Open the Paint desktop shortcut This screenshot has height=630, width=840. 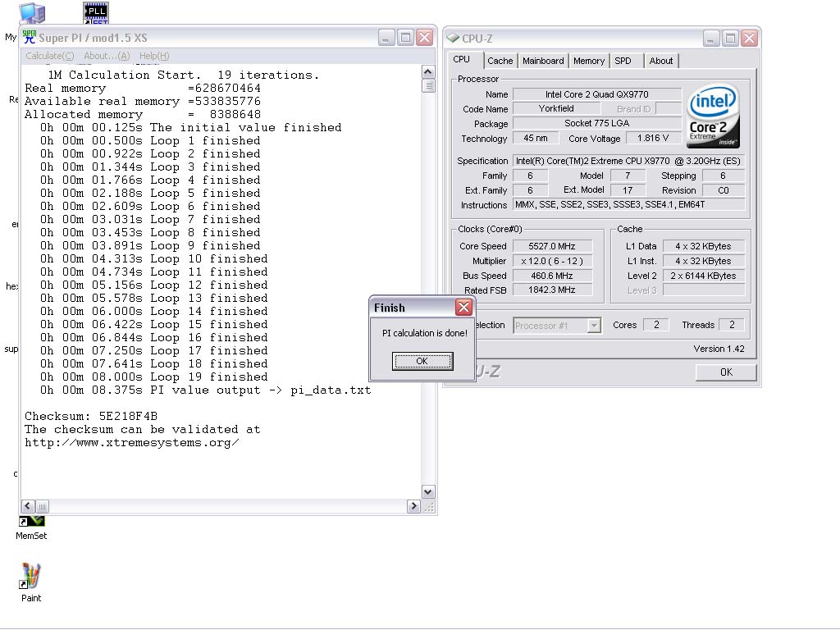31,583
